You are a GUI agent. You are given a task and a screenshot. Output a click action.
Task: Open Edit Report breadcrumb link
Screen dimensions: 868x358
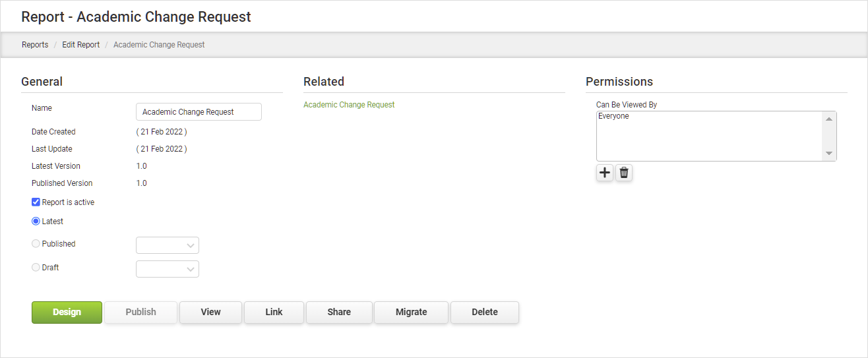click(81, 45)
